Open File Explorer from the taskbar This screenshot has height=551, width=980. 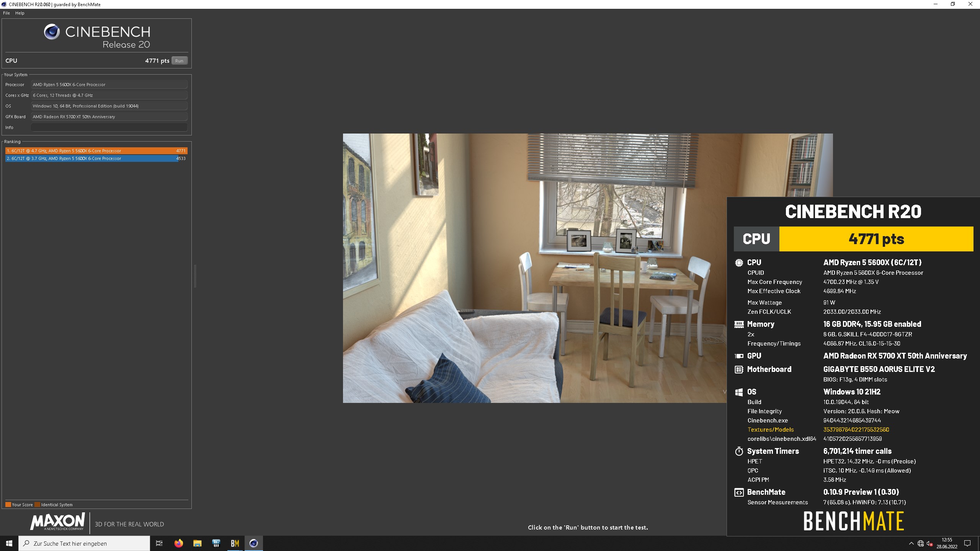[198, 543]
